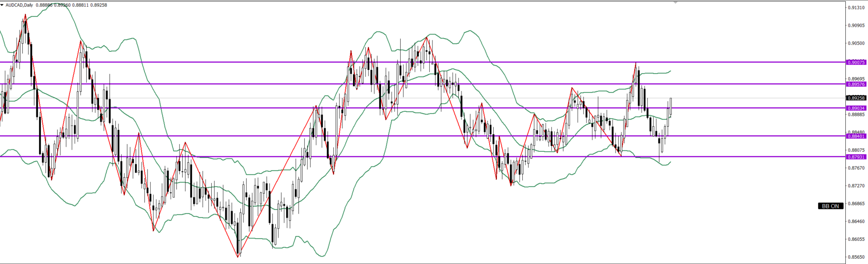The height and width of the screenshot is (264, 868).
Task: Click the arrow beside AUDCAD,Daily title
Action: point(2,5)
